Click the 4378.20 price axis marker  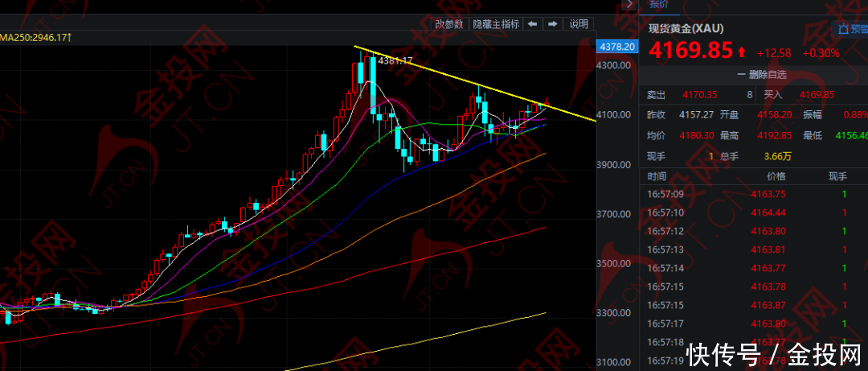pos(617,47)
